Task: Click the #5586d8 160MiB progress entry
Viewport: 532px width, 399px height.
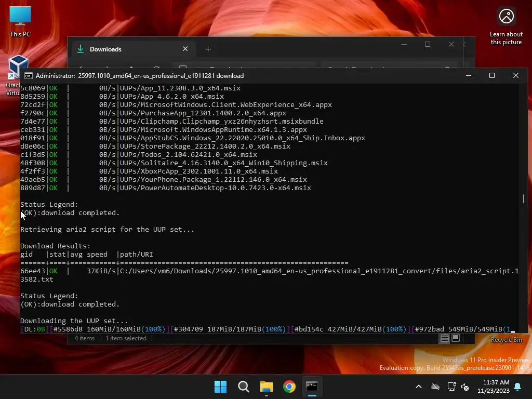Action: click(x=109, y=329)
